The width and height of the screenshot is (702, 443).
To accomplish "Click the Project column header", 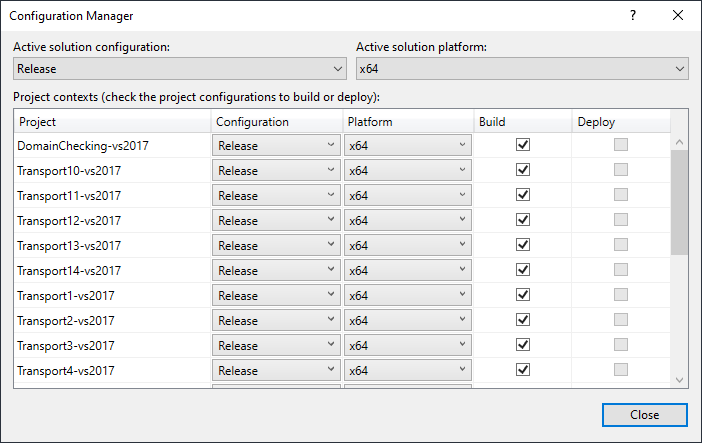I will click(x=112, y=122).
